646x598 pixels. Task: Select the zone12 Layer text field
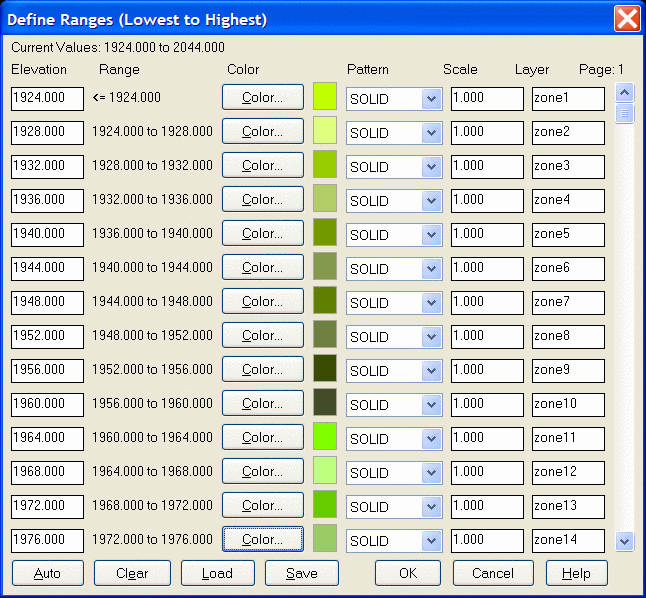tap(568, 473)
